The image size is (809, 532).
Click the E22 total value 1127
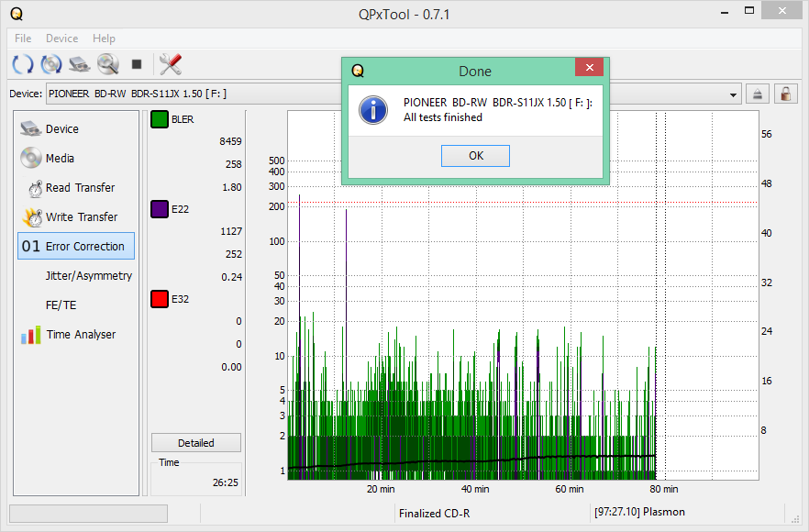coord(230,231)
